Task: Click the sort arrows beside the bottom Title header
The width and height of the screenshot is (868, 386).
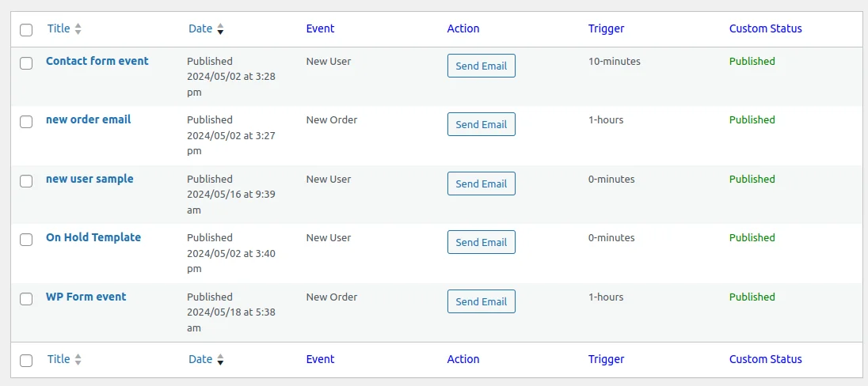Action: coord(78,360)
